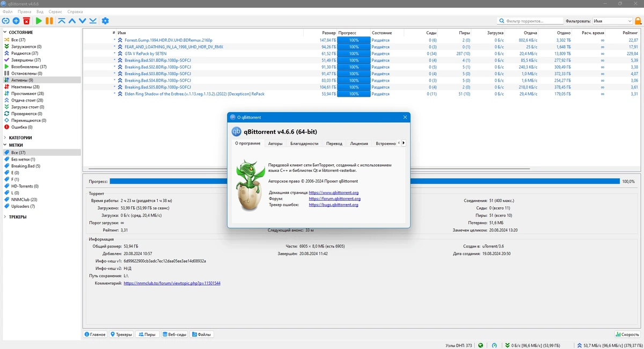The image size is (644, 349).
Task: Open the Справка menu
Action: pos(75,11)
